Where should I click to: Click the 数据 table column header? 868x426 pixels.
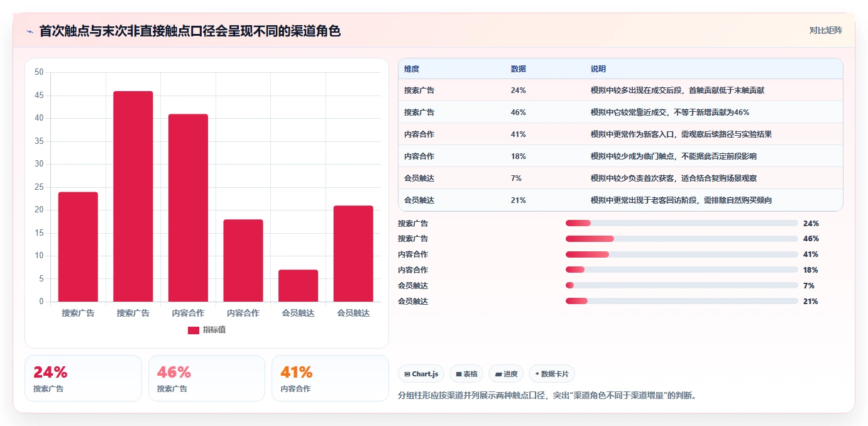pyautogui.click(x=519, y=68)
